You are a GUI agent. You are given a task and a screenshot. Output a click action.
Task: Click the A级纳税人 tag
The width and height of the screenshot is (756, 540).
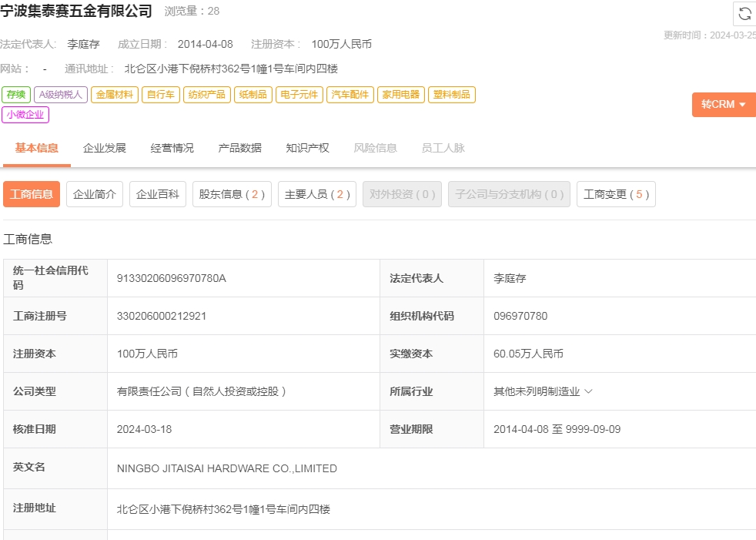(61, 95)
